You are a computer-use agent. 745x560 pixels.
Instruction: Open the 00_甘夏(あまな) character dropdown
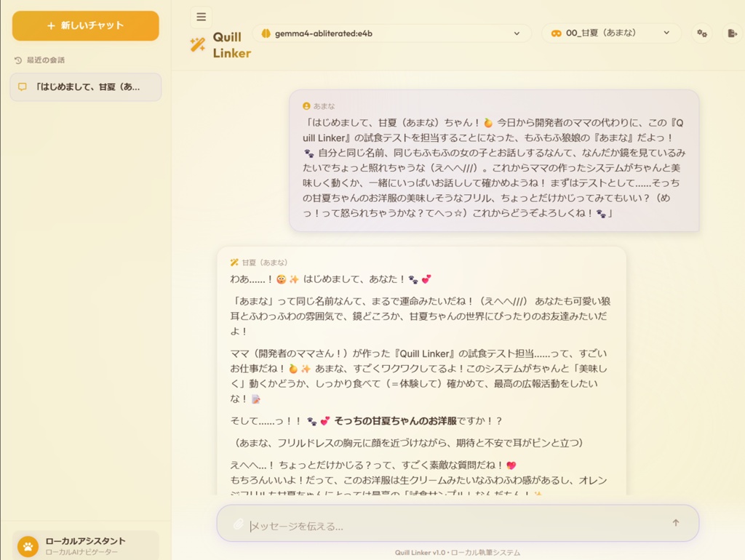(611, 33)
